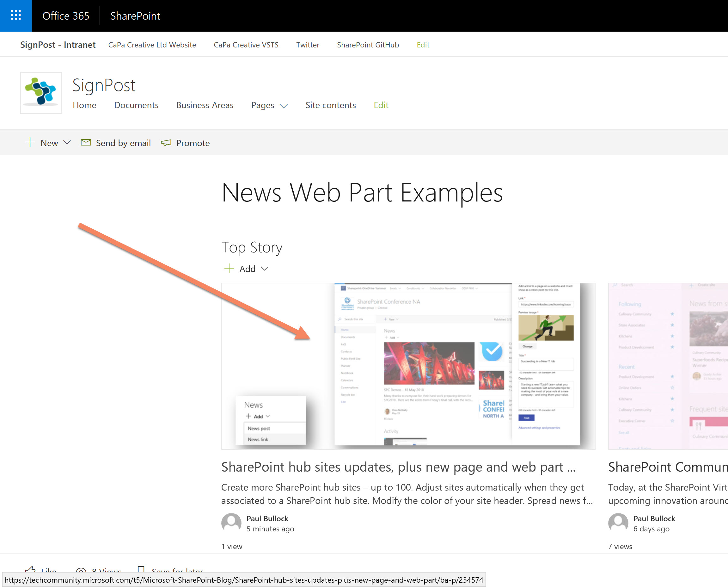This screenshot has width=728, height=588.
Task: Click the plus icon next to New
Action: coord(30,142)
